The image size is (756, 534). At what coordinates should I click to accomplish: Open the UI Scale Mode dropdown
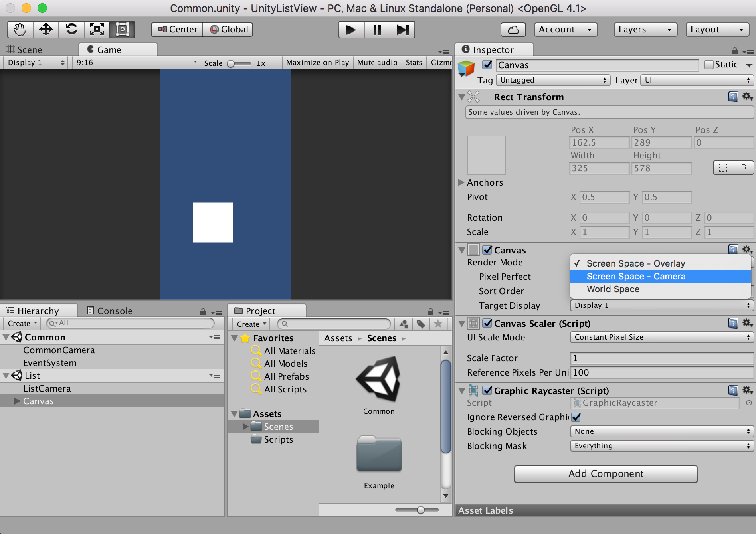[662, 337]
